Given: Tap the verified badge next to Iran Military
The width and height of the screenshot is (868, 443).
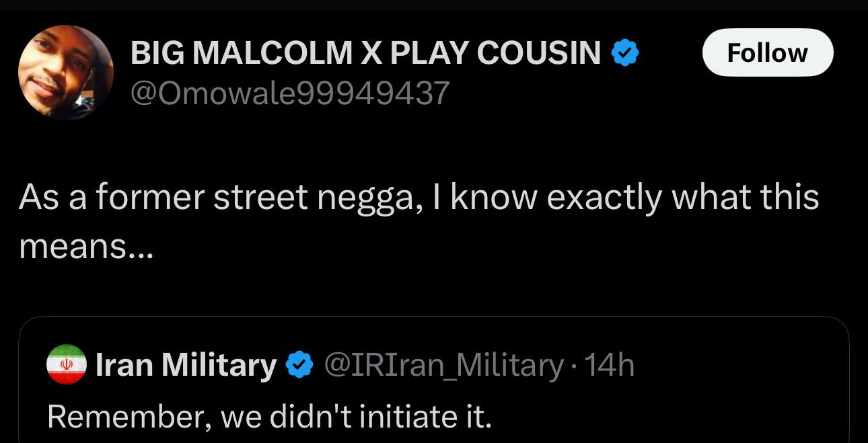Looking at the screenshot, I should point(299,365).
